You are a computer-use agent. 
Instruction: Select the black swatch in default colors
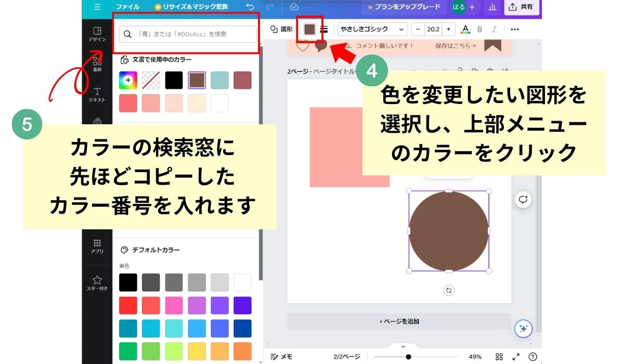pyautogui.click(x=128, y=282)
